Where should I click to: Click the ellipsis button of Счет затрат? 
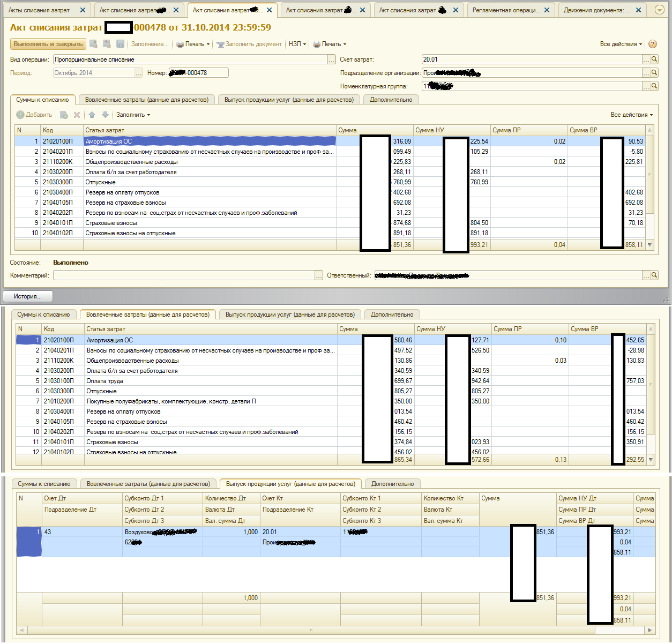point(646,59)
